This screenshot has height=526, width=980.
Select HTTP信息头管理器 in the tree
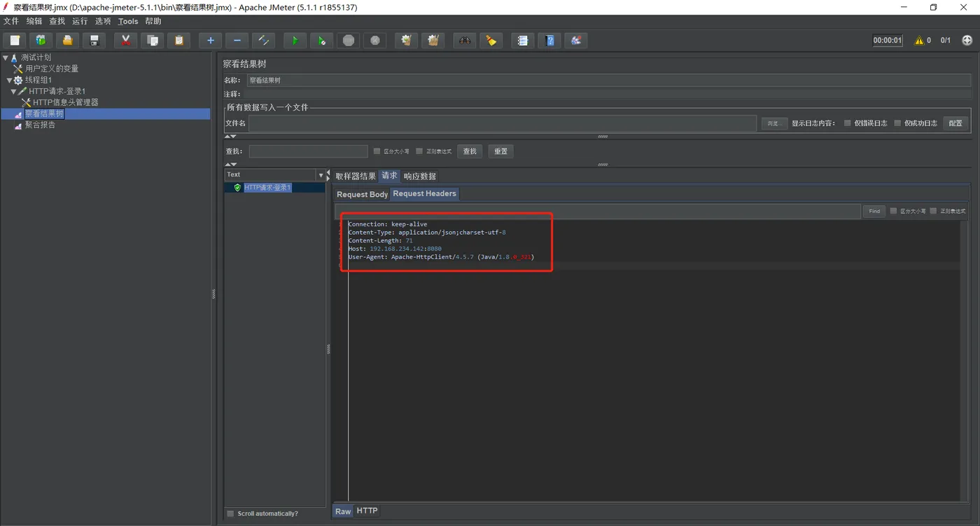66,102
